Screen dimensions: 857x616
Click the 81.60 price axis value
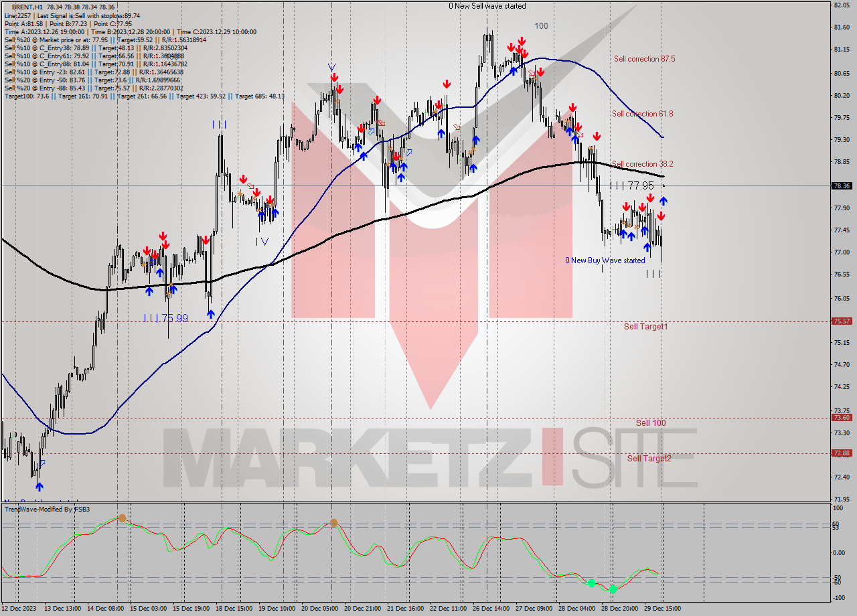coord(842,27)
